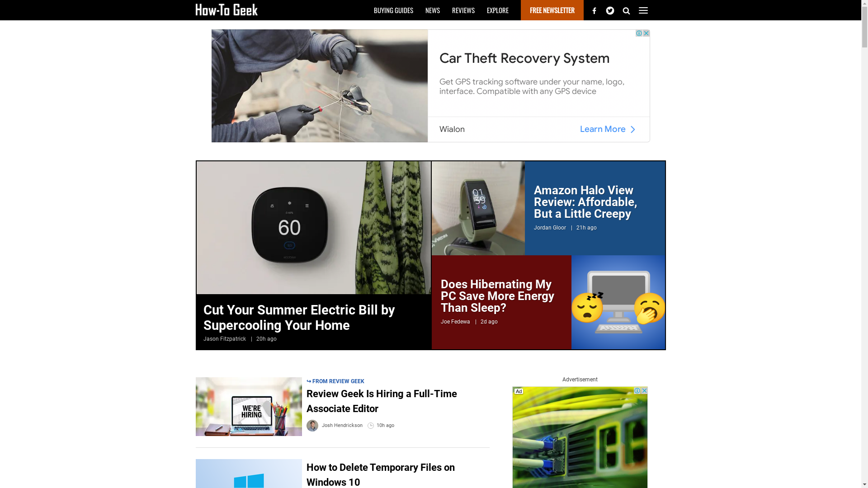868x488 pixels.
Task: Open the hamburger menu icon
Action: pos(643,10)
